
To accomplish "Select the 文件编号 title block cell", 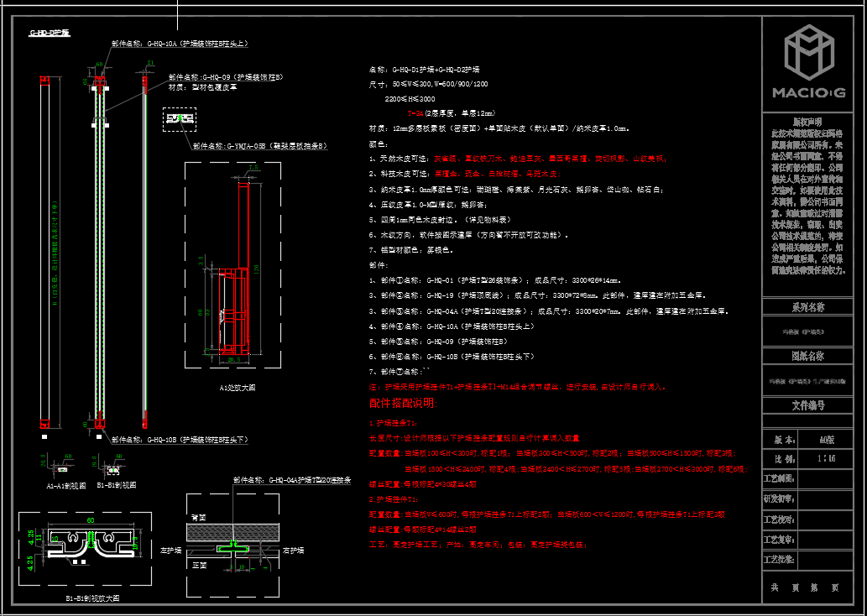I will 807,405.
